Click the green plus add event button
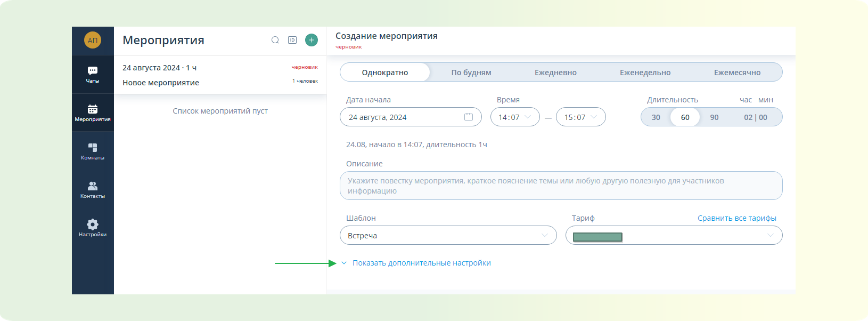This screenshot has height=321, width=868. coord(312,40)
